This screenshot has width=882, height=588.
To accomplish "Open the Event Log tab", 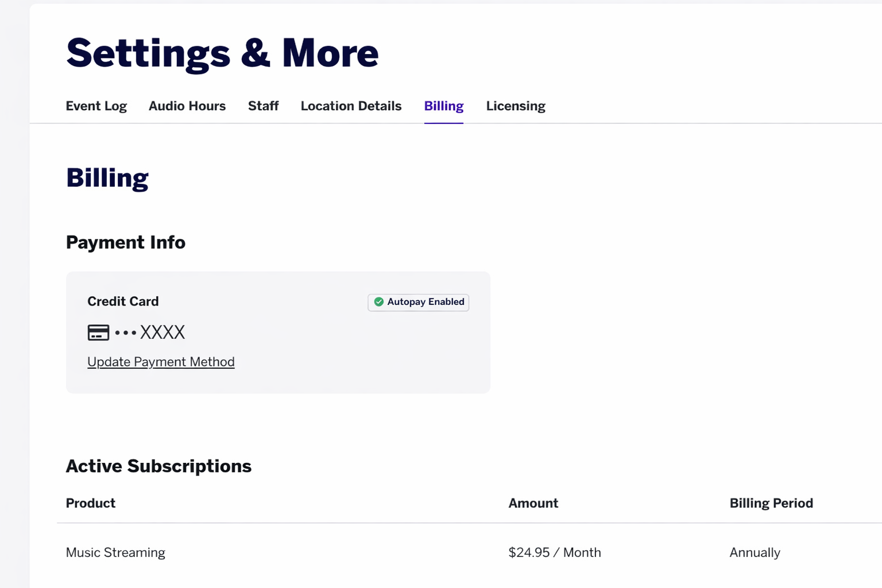I will point(96,106).
